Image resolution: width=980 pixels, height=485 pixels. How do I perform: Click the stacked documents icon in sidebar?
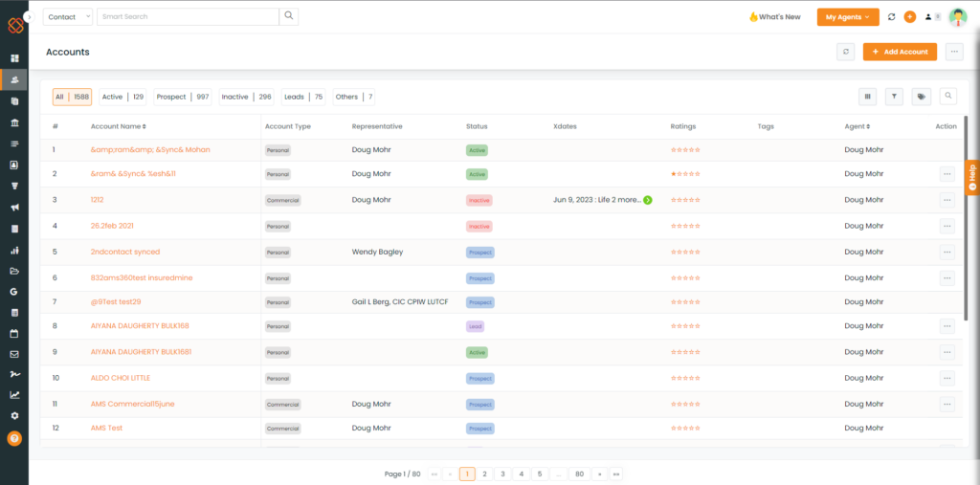[x=14, y=101]
